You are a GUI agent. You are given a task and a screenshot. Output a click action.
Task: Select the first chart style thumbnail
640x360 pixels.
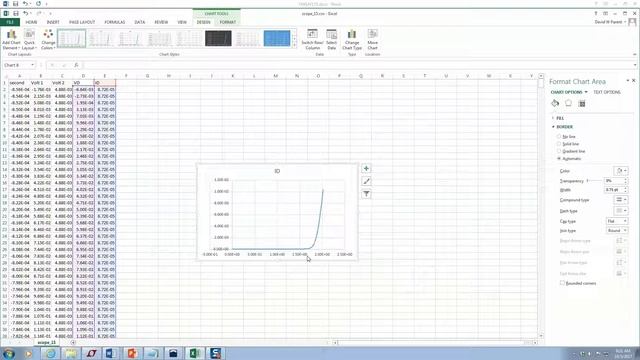(71, 38)
